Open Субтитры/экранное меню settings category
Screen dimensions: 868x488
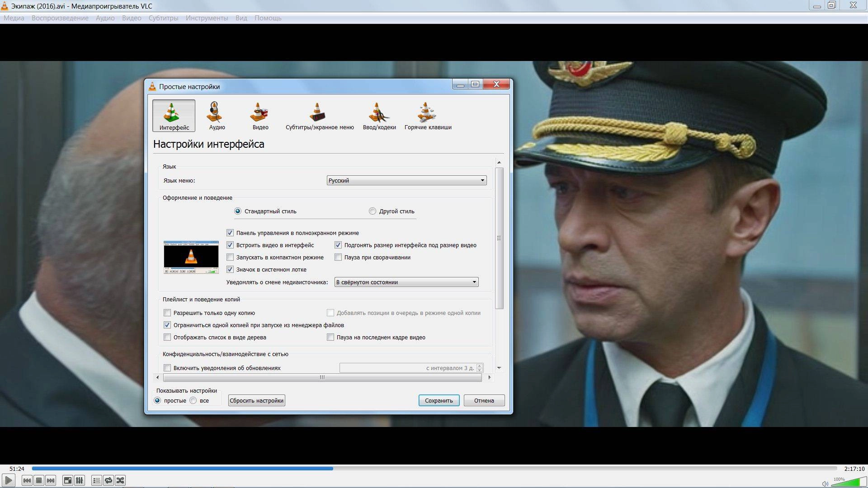click(320, 116)
